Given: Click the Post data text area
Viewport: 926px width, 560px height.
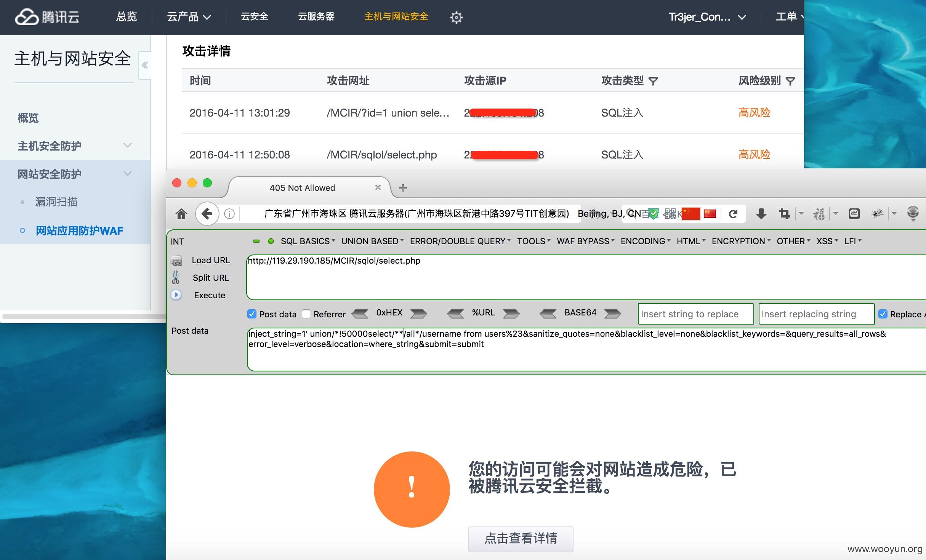Looking at the screenshot, I should pos(586,349).
